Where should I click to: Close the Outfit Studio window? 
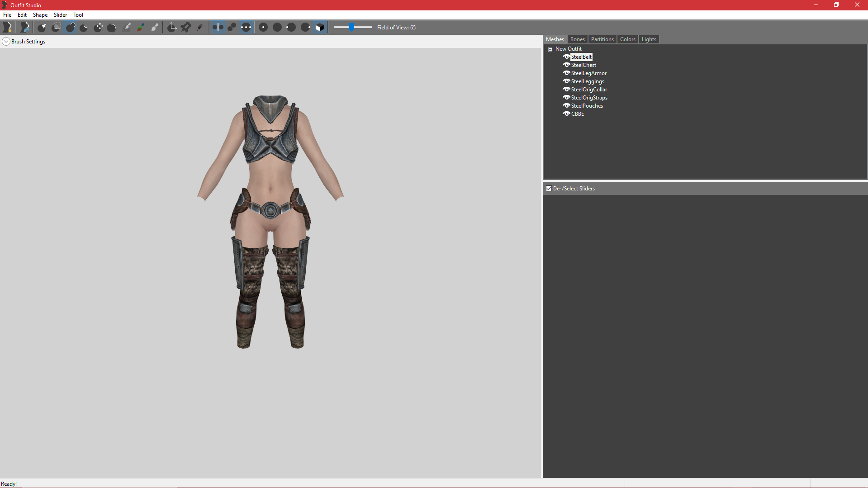point(857,5)
